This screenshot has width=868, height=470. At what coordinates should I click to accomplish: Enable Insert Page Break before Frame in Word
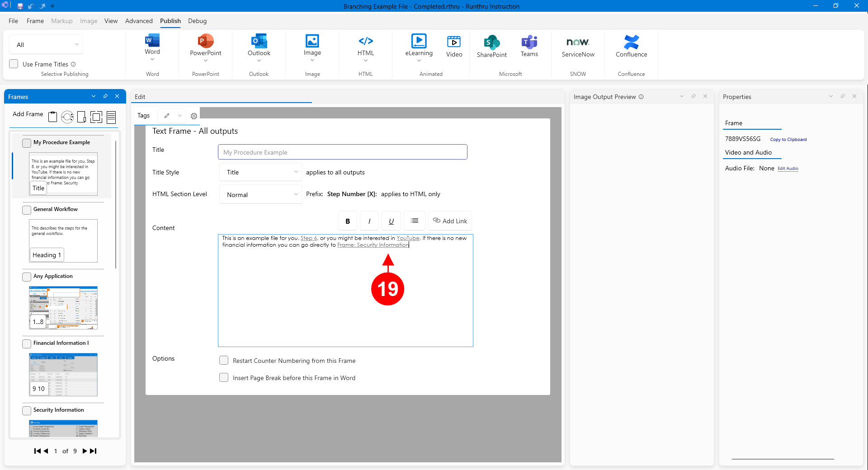pyautogui.click(x=224, y=378)
